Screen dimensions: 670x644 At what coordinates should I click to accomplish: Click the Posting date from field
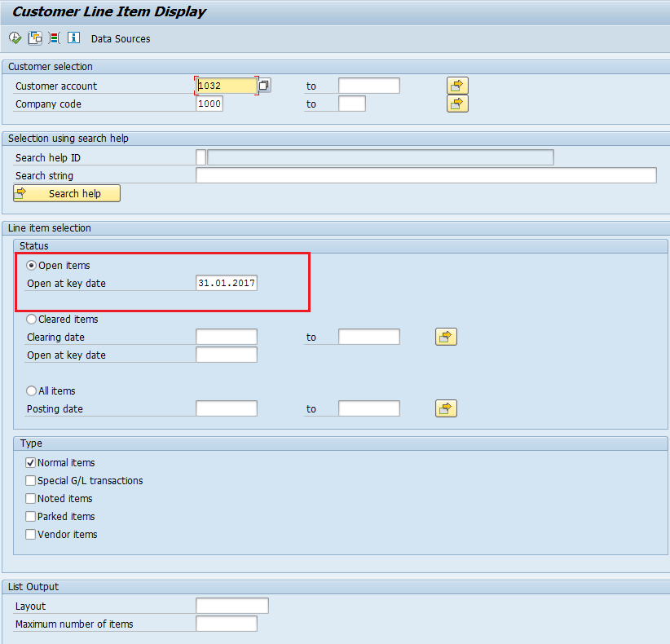point(227,408)
